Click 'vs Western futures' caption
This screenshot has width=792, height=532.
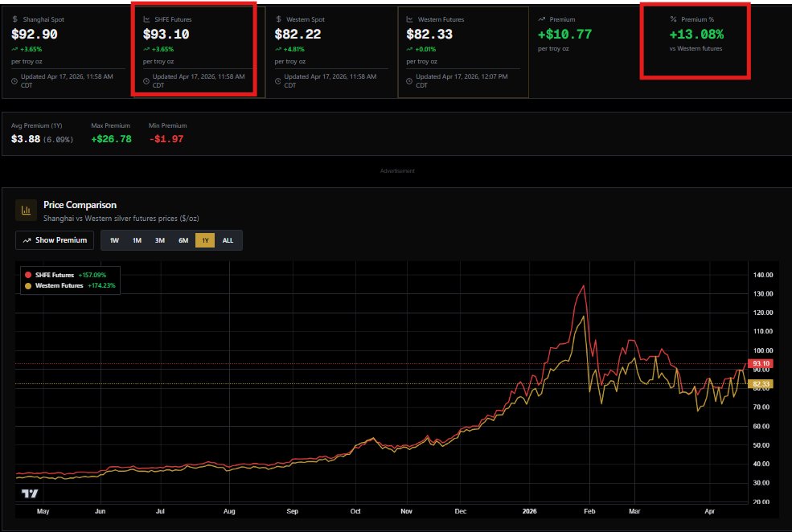tap(696, 48)
